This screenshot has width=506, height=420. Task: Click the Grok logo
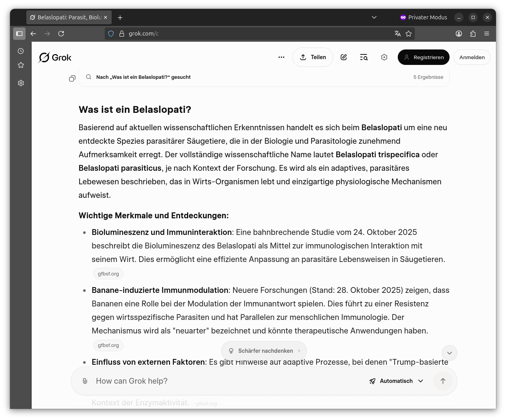[55, 58]
